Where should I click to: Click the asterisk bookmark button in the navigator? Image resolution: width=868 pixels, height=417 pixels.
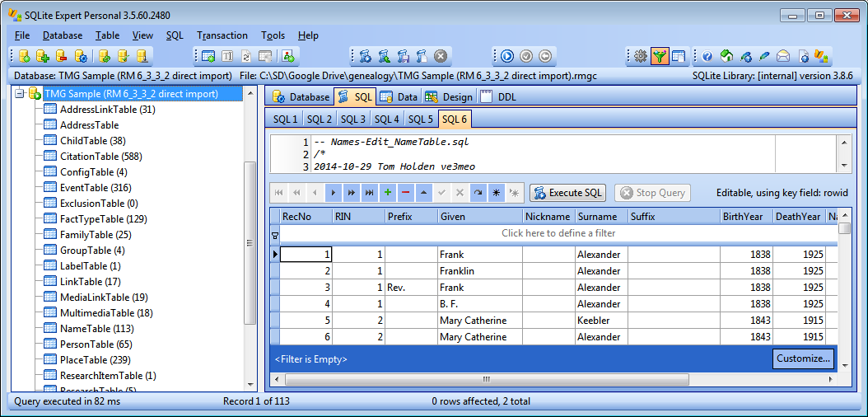coord(496,193)
